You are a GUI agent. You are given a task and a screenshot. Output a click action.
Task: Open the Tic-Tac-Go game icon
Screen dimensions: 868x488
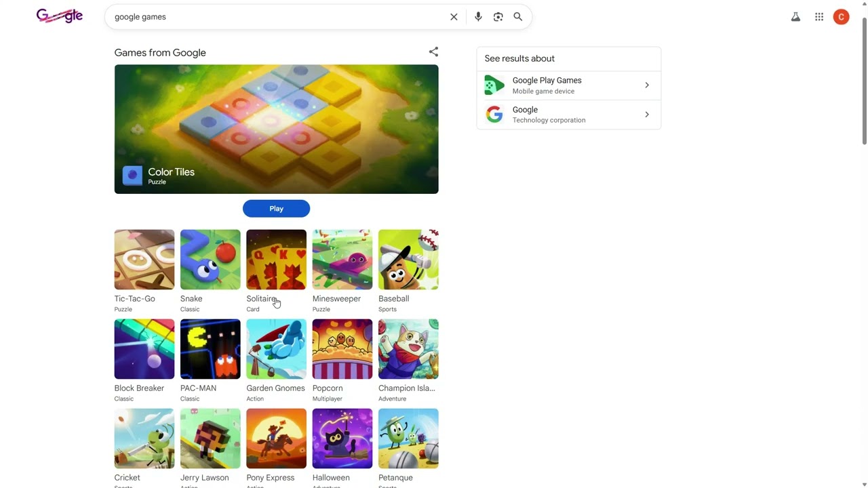144,260
